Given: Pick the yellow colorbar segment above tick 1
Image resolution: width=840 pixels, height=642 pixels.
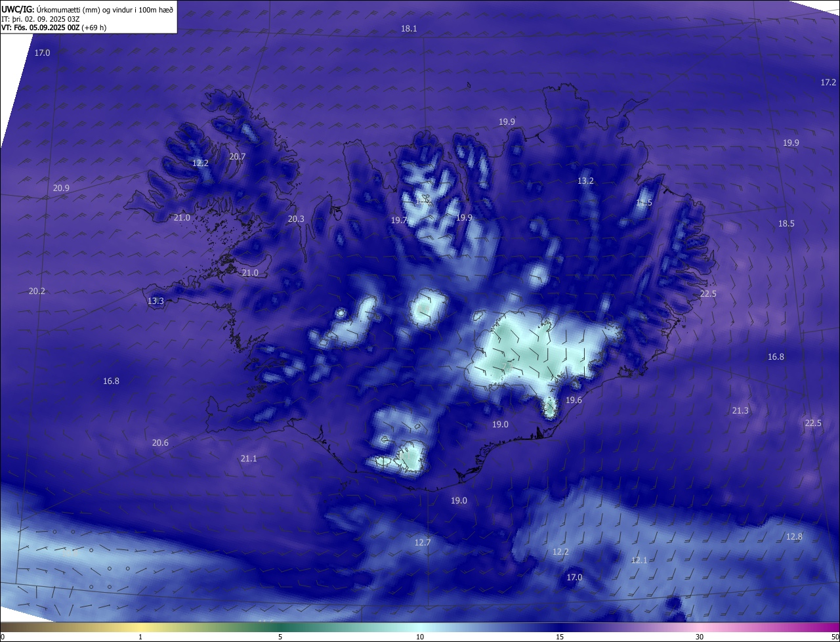Looking at the screenshot, I should (x=140, y=627).
